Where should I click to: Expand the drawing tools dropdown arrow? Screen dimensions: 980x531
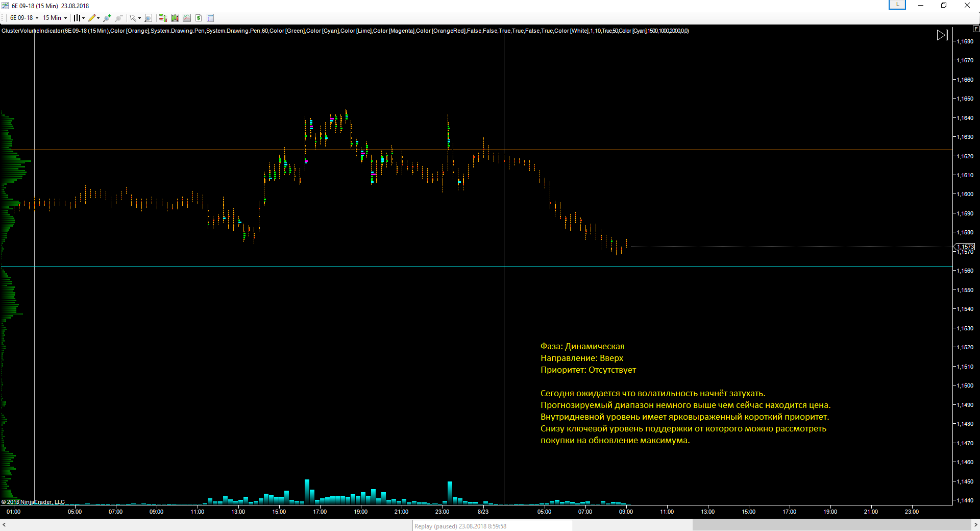99,18
